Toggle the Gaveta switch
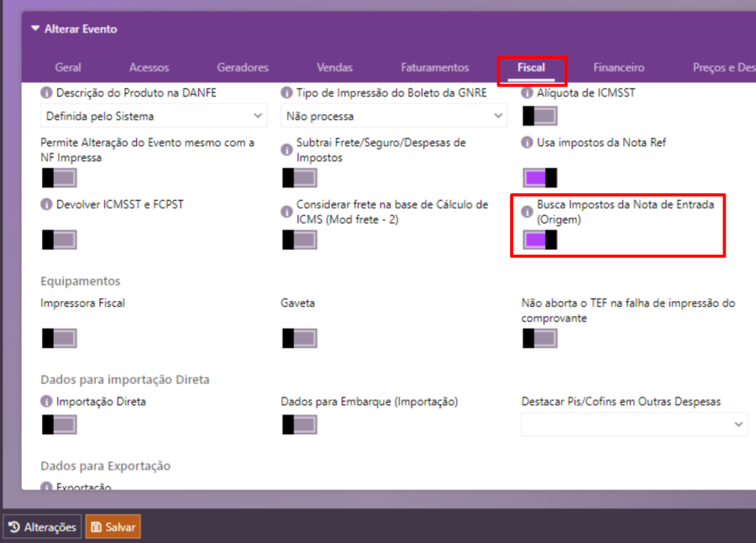The width and height of the screenshot is (756, 543). pyautogui.click(x=299, y=339)
